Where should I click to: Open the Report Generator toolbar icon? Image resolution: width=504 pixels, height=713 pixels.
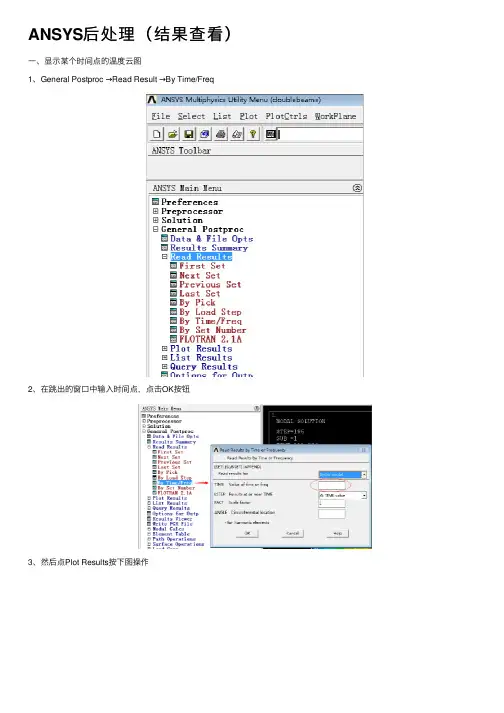point(237,134)
